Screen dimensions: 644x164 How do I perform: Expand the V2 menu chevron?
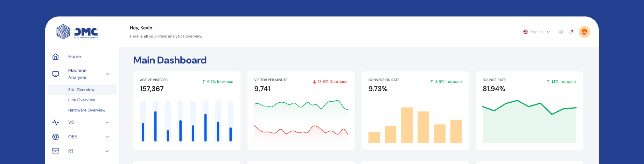[107, 122]
